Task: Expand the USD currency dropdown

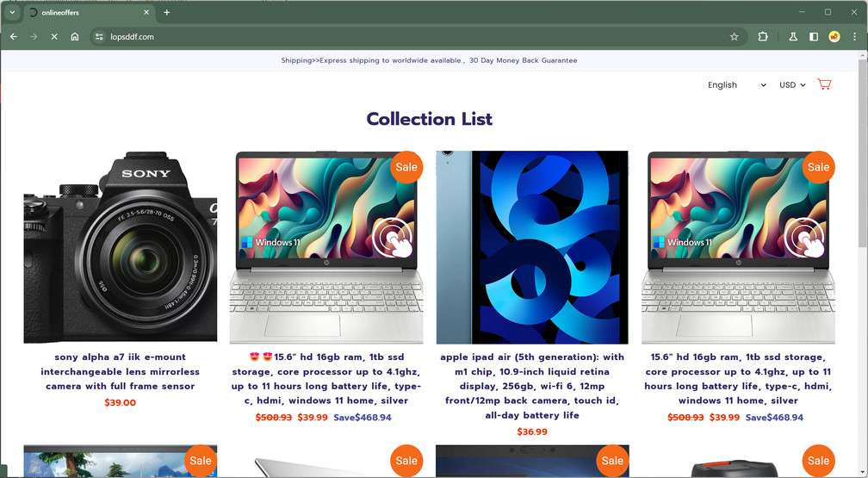Action: point(792,84)
